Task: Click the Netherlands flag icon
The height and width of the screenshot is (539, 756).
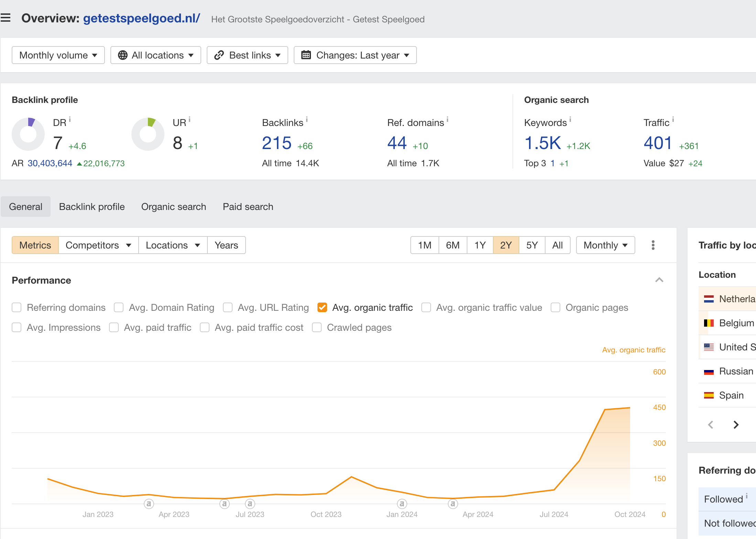Action: pos(709,299)
